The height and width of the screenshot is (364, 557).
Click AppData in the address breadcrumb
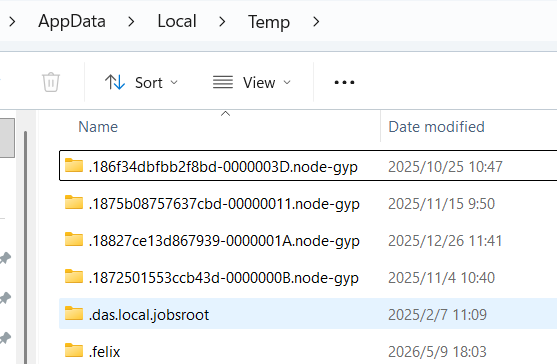click(x=72, y=21)
